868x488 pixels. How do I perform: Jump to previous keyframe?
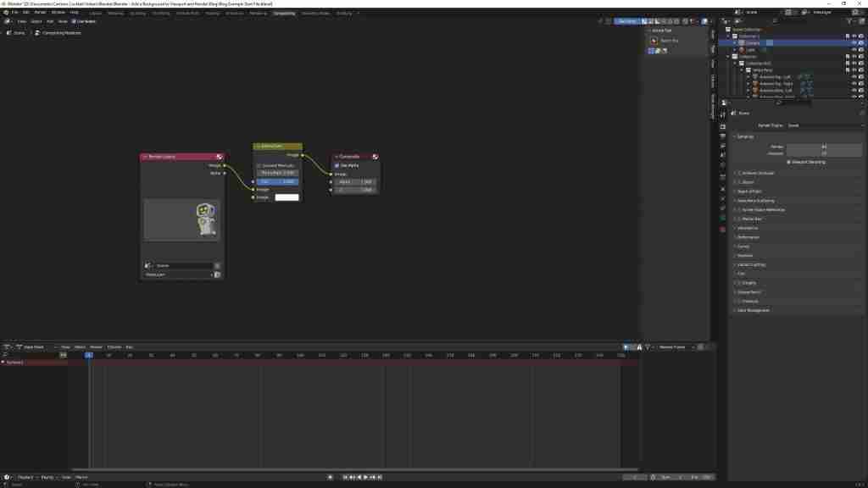(352, 477)
